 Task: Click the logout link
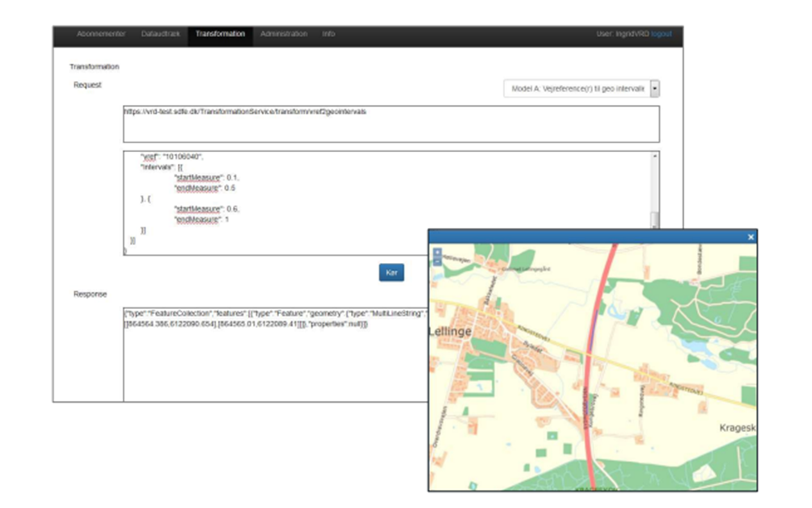661,34
